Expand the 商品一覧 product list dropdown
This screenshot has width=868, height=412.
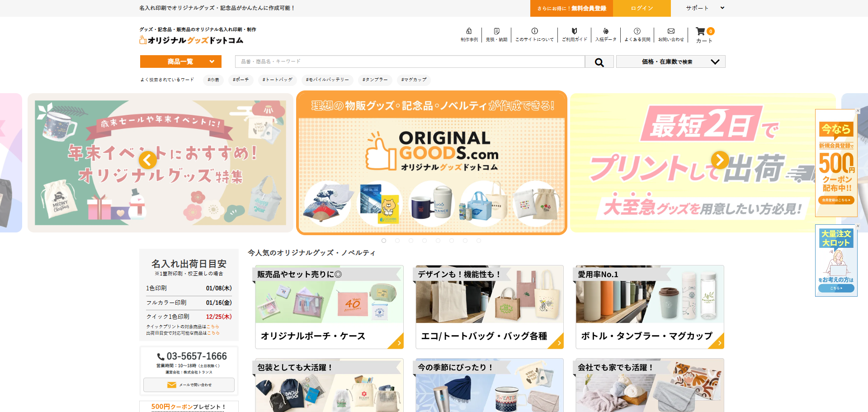[x=180, y=62]
